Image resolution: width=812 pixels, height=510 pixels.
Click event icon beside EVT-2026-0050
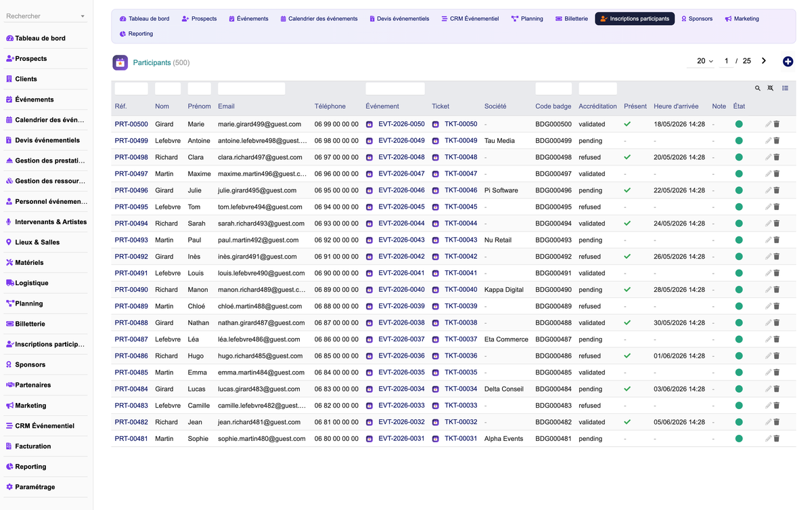pos(369,125)
